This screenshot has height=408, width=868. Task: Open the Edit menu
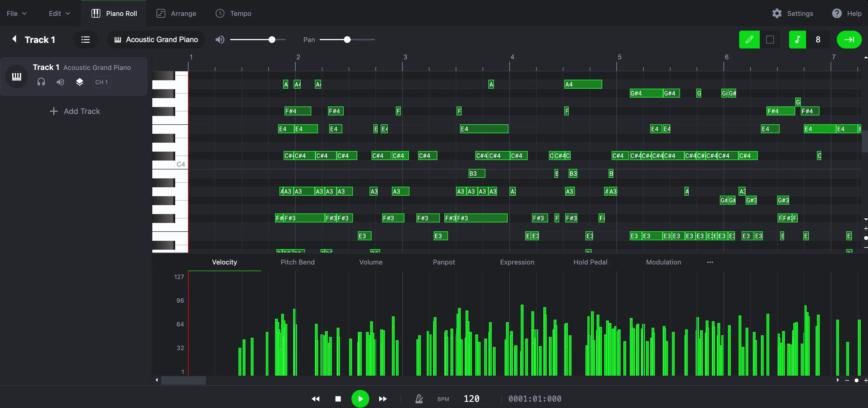58,13
